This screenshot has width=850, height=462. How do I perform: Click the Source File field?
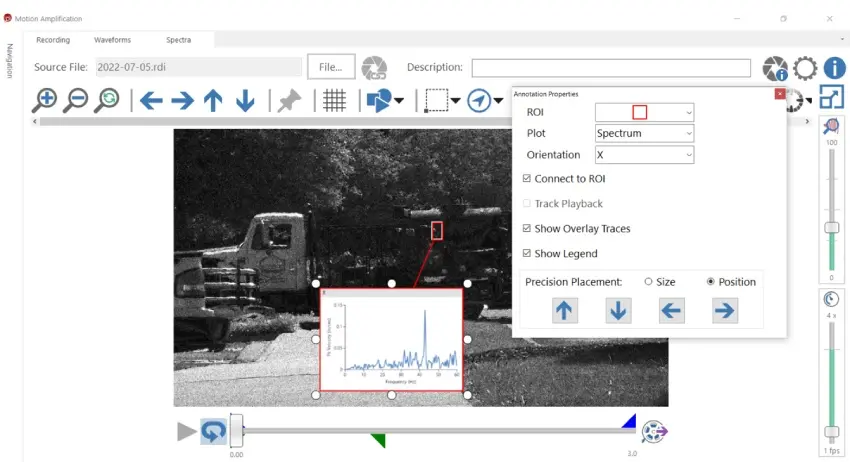tap(198, 67)
